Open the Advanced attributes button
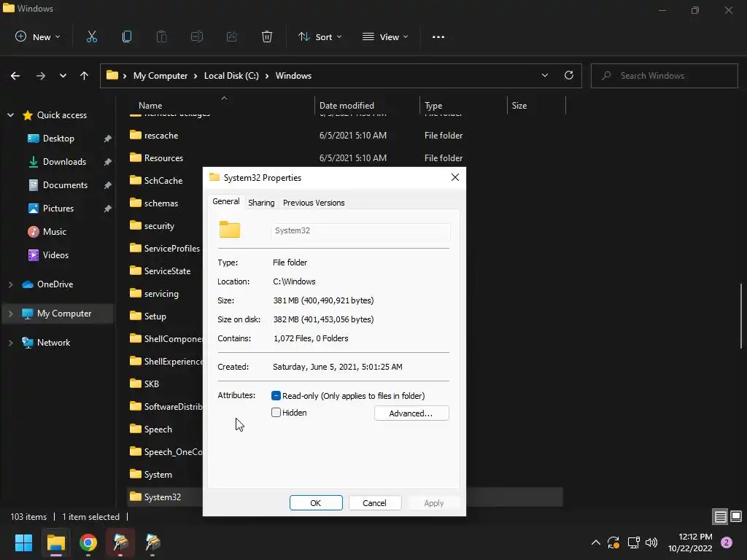This screenshot has width=747, height=560. point(411,413)
